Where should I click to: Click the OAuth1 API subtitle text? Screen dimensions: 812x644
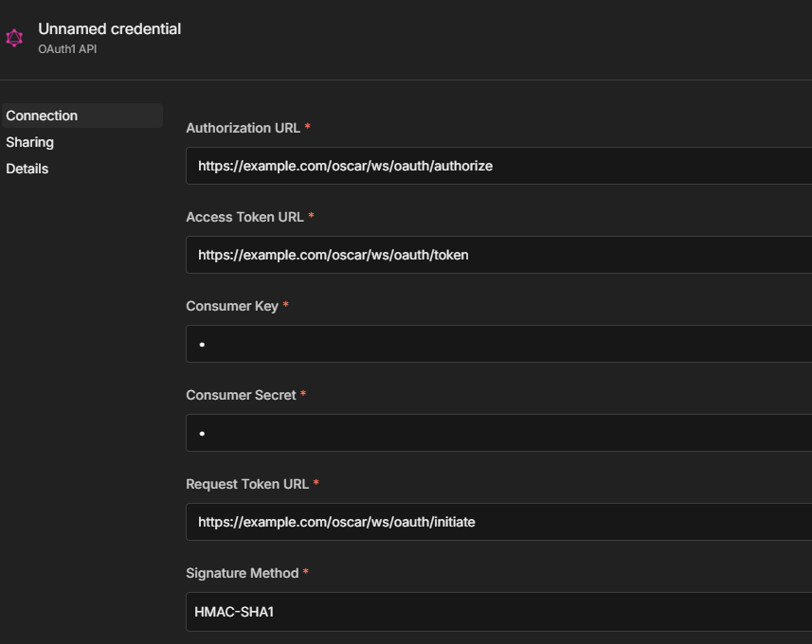click(67, 49)
